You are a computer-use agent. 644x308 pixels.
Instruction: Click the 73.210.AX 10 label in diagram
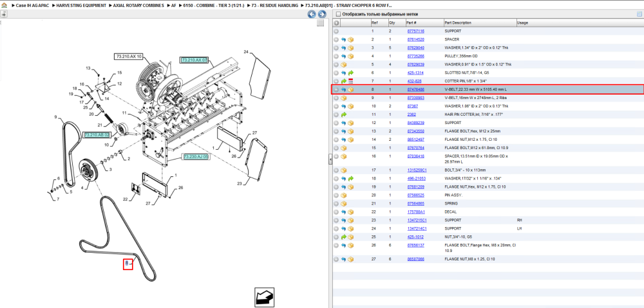click(129, 56)
